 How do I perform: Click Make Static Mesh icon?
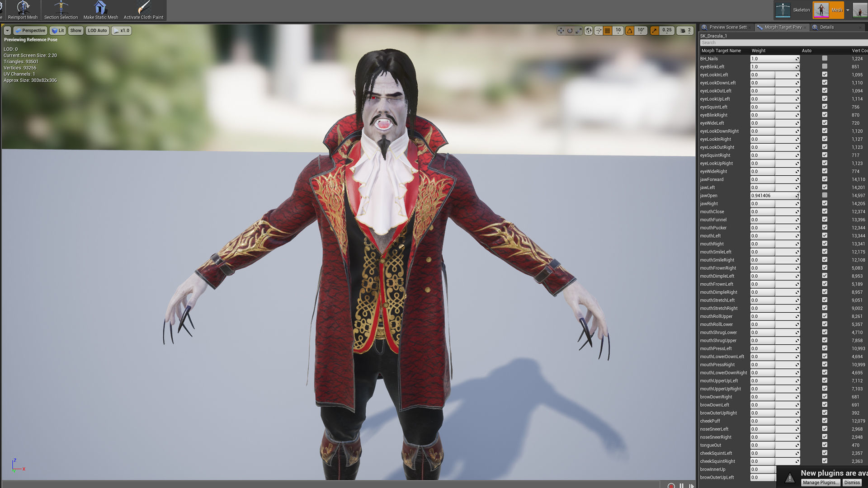point(100,10)
